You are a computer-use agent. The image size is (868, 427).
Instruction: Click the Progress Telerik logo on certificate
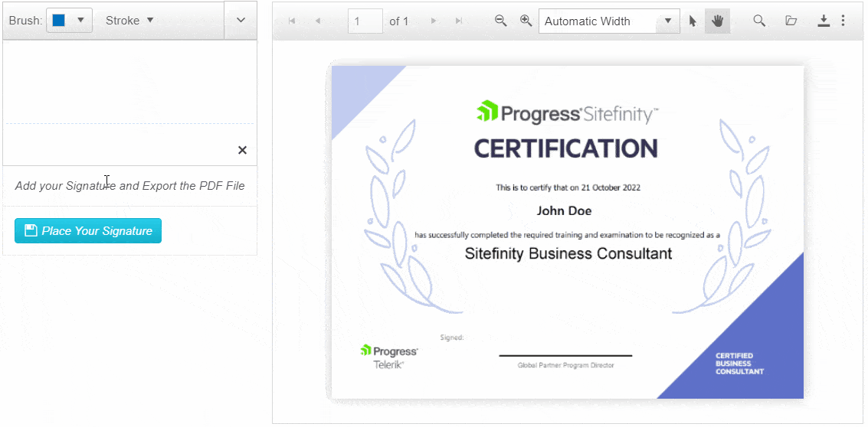pos(388,357)
